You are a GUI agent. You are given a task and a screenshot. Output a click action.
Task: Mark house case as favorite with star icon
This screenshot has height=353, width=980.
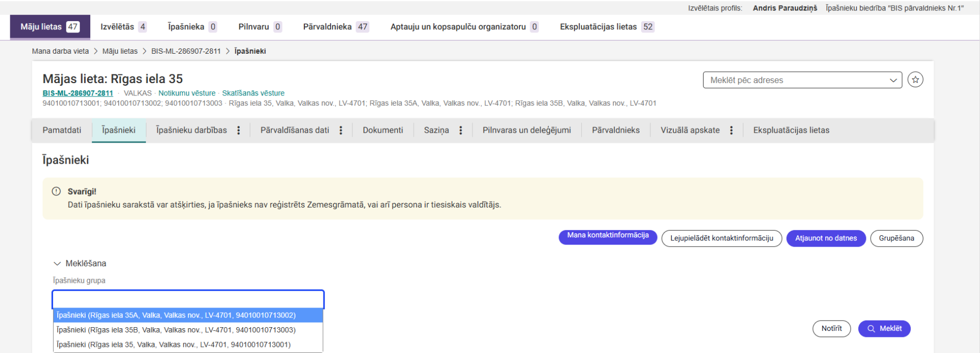pyautogui.click(x=915, y=79)
